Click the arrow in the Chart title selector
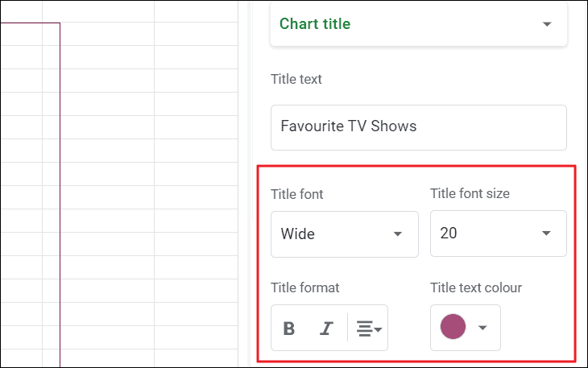The width and height of the screenshot is (588, 368). tap(547, 24)
